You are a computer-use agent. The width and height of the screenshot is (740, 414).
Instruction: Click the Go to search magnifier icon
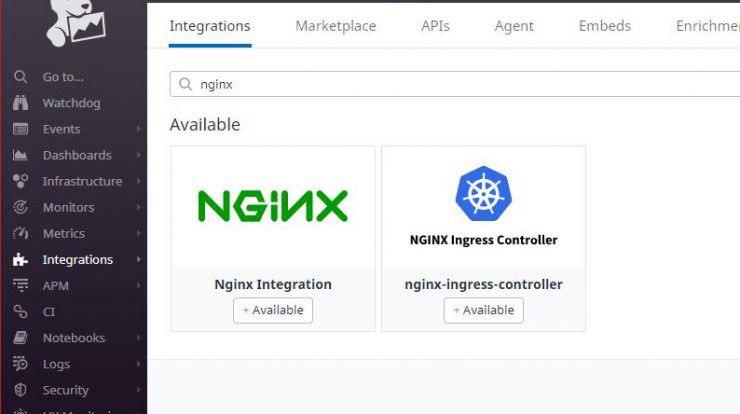pos(20,76)
